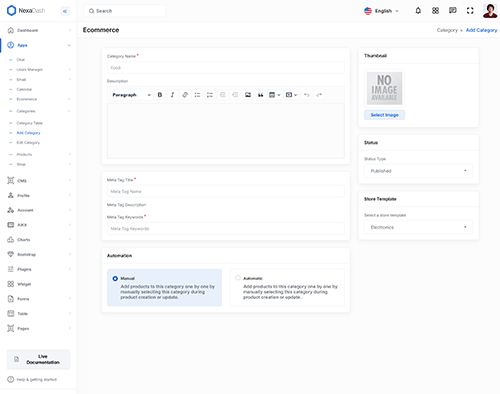This screenshot has width=500, height=394.
Task: Enter fullscreen mode from header
Action: 470,11
